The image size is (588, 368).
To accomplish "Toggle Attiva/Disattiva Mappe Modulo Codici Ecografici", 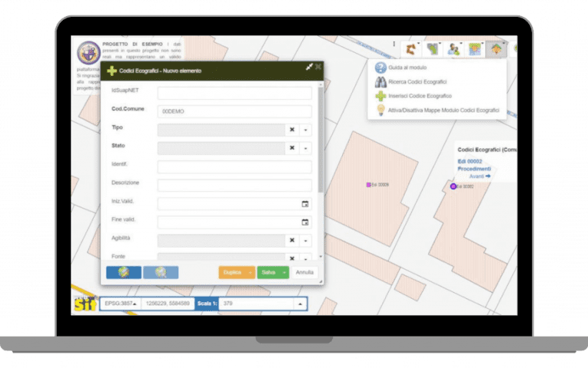I will click(x=443, y=110).
